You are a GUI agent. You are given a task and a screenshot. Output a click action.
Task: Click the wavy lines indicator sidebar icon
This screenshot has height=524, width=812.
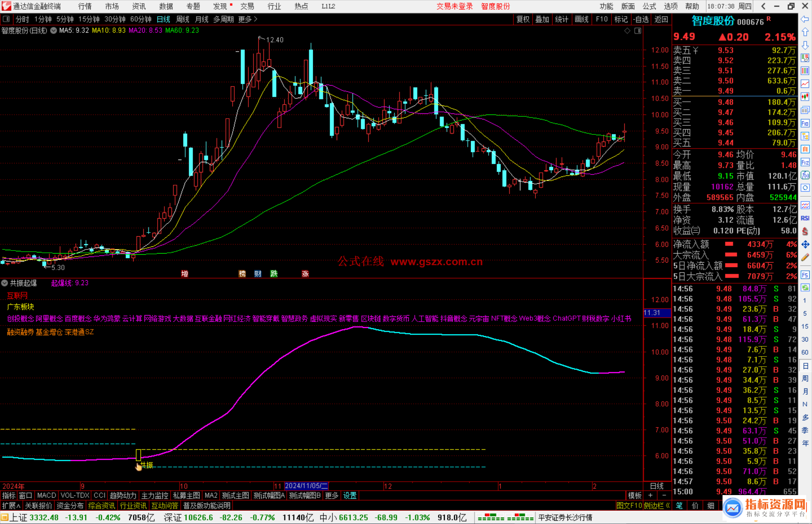coord(805,205)
